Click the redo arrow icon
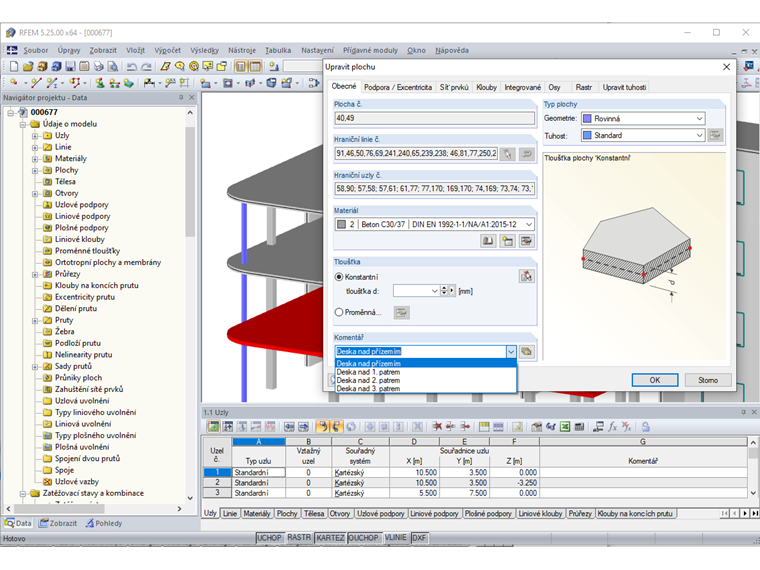 point(145,66)
